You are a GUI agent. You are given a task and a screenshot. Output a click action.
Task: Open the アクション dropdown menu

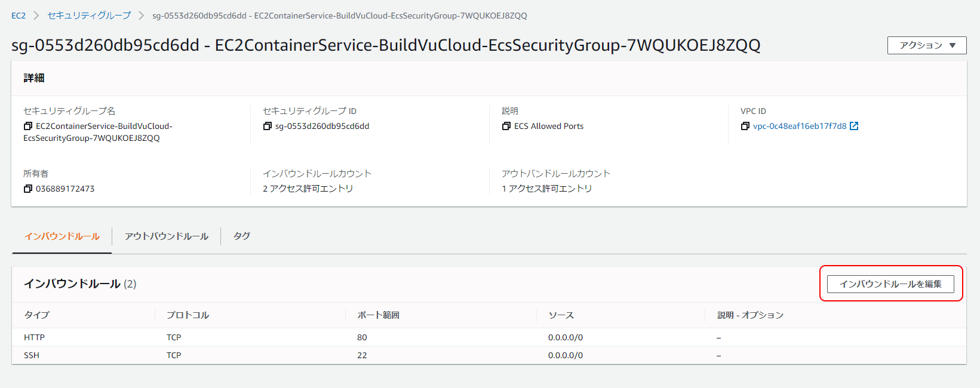(927, 45)
